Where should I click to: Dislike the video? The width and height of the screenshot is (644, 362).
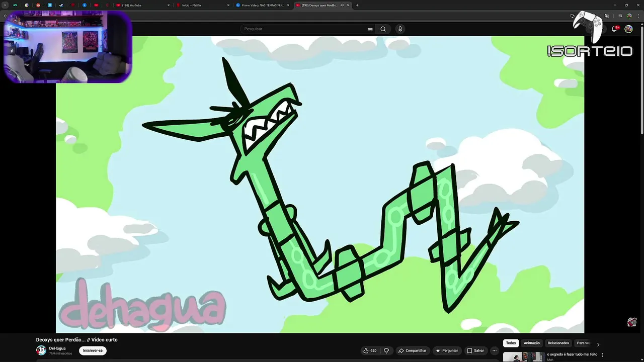pyautogui.click(x=386, y=350)
